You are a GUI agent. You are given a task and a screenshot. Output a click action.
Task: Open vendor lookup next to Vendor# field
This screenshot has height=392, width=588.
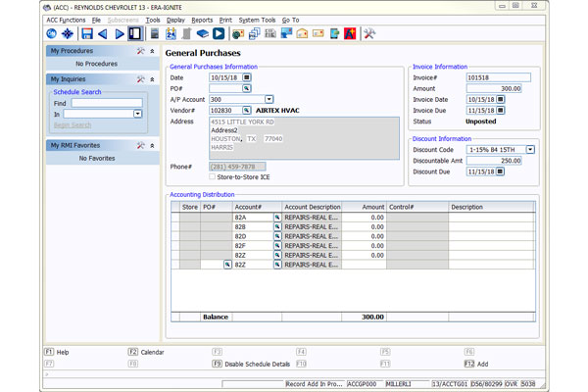(247, 111)
